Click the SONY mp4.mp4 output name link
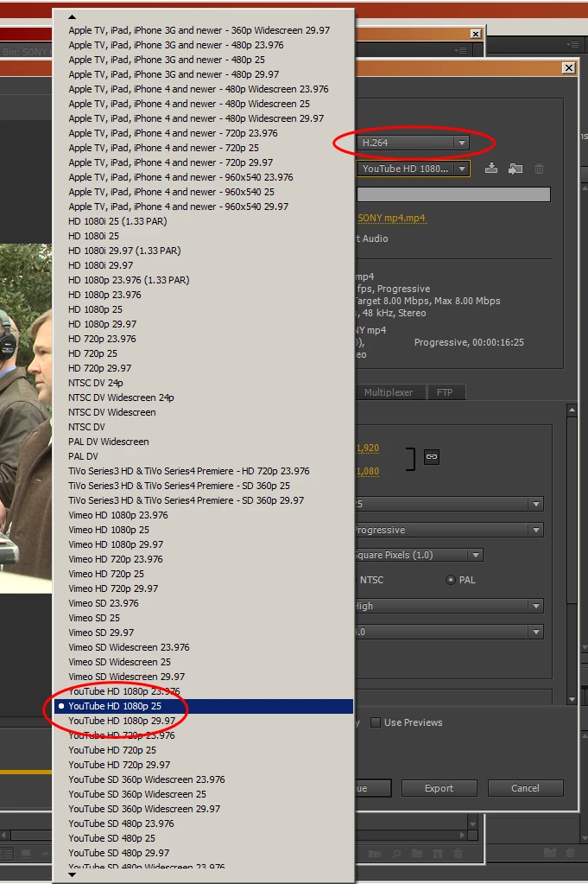Viewport: 588px width, 884px height. (391, 218)
